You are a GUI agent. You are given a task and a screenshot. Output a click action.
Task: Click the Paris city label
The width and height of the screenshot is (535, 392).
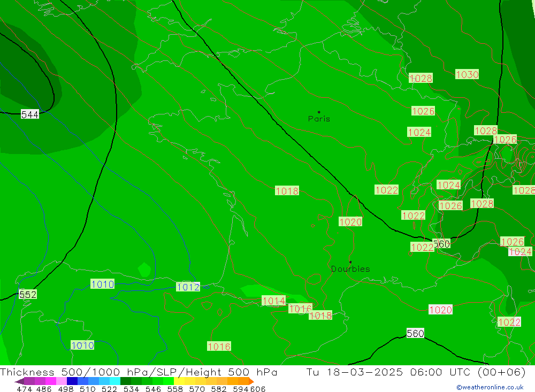319,119
